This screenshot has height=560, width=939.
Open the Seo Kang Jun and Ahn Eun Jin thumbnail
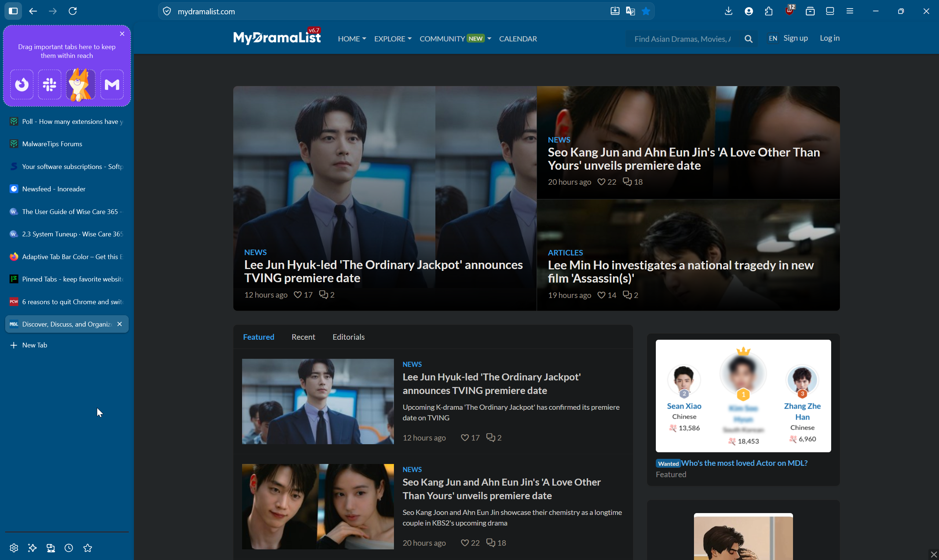click(x=318, y=506)
